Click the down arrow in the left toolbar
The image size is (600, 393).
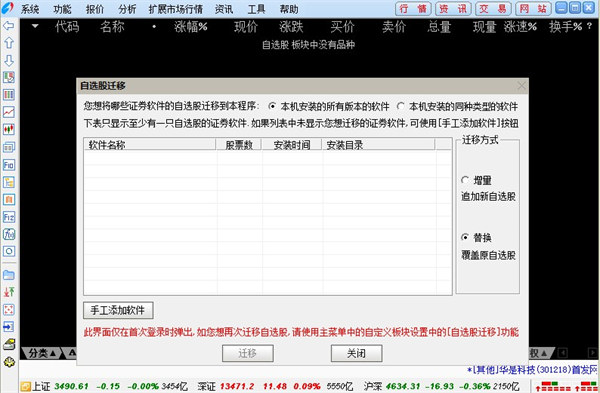(8, 60)
